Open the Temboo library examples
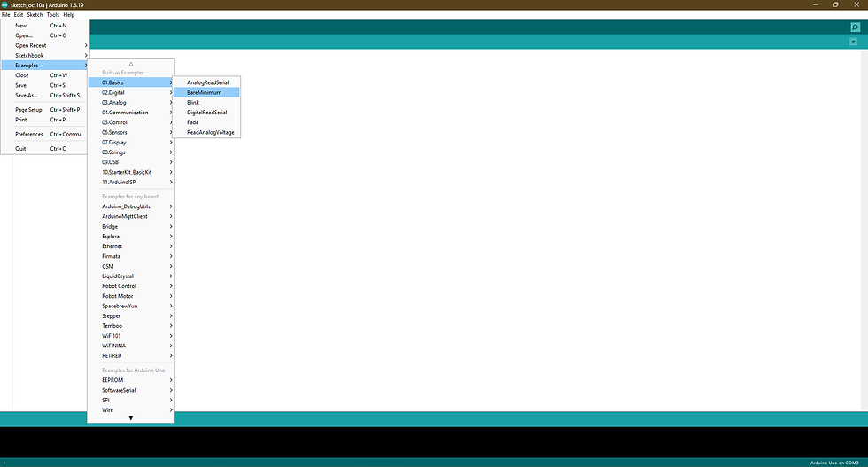868x467 pixels. pos(131,326)
